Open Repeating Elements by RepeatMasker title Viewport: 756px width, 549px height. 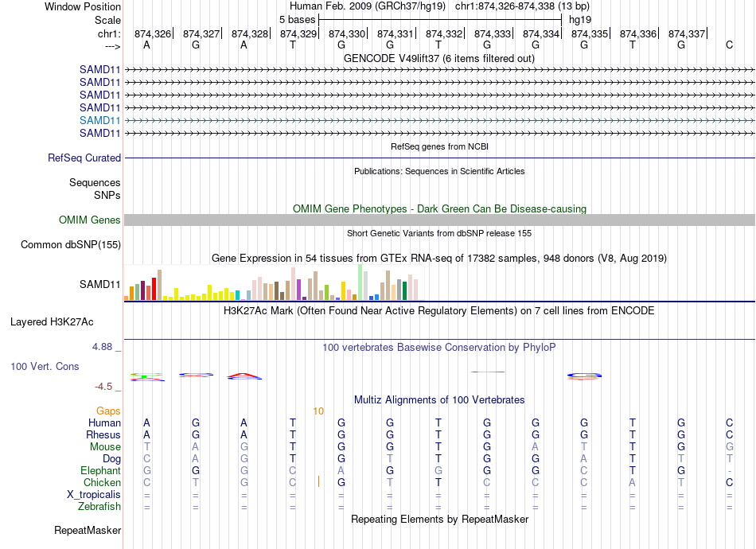(439, 520)
